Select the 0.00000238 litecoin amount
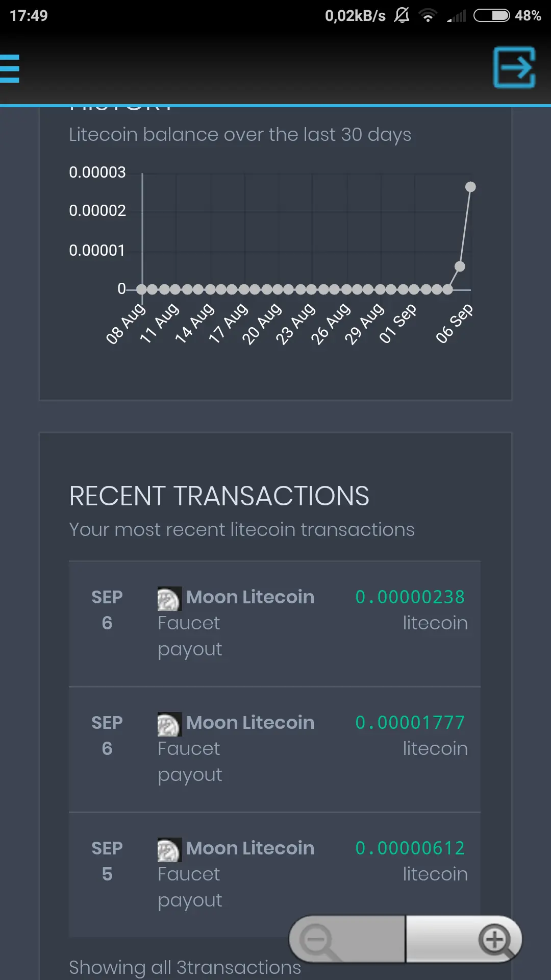The image size is (551, 980). [x=410, y=597]
